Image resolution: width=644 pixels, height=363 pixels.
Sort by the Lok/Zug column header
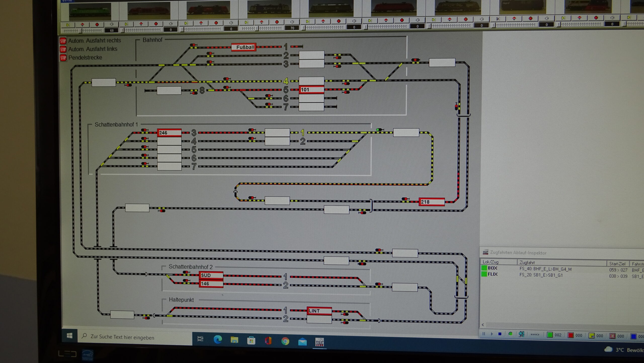click(498, 262)
